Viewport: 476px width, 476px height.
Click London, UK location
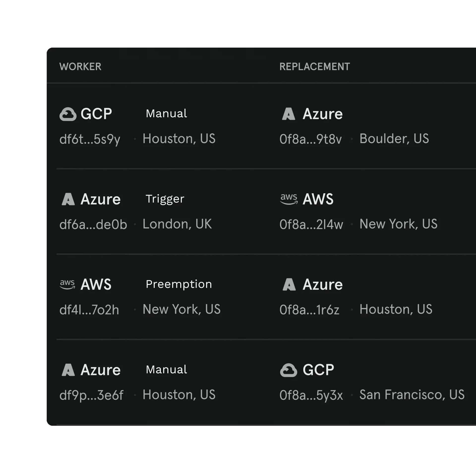[177, 224]
